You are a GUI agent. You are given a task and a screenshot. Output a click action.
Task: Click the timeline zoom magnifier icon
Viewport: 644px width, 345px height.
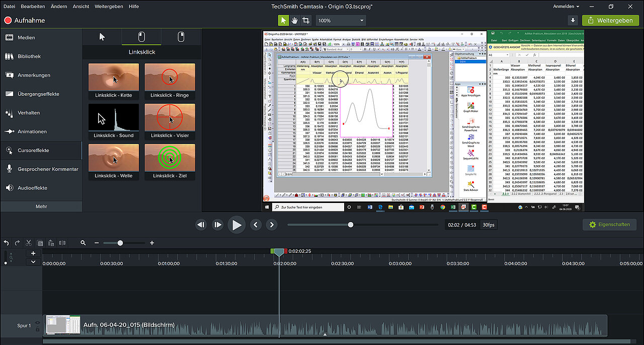[83, 243]
